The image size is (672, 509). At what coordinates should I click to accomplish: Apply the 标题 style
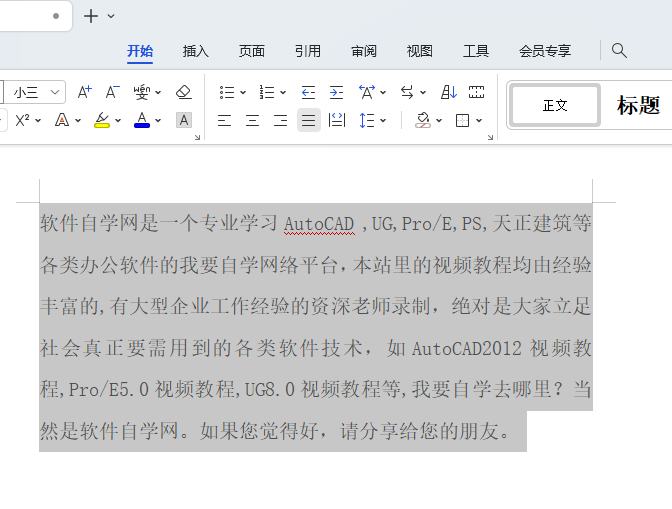(638, 105)
